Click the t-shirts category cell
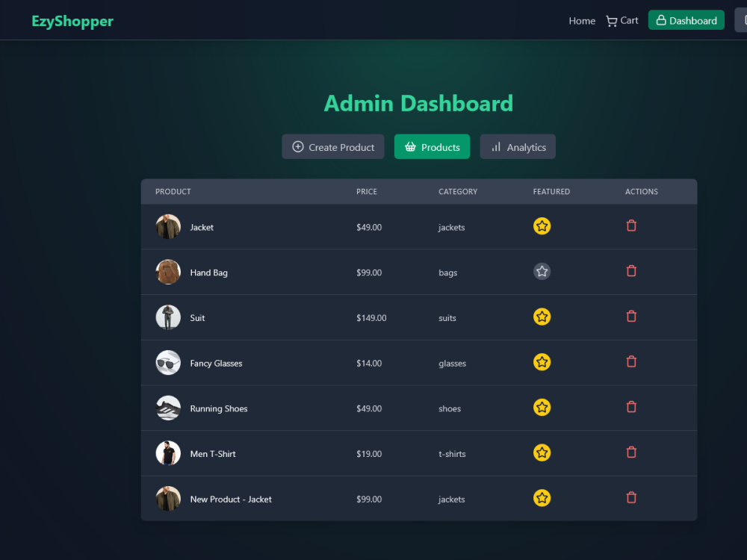 point(452,454)
